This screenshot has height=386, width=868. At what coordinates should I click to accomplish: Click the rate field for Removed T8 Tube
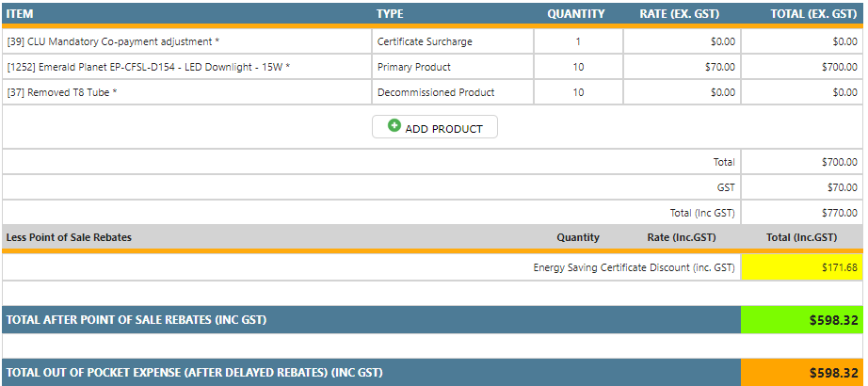[x=722, y=92]
